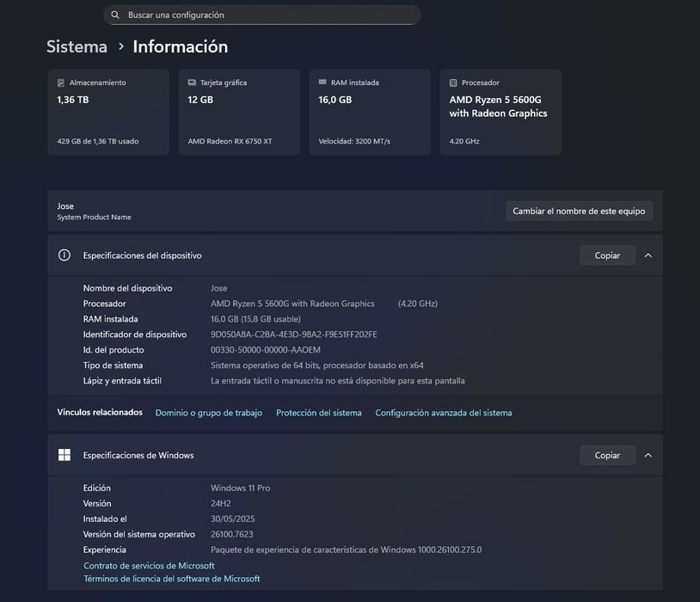This screenshot has width=700, height=602.
Task: Click device name value 'Jose' in specifications
Action: click(x=218, y=288)
